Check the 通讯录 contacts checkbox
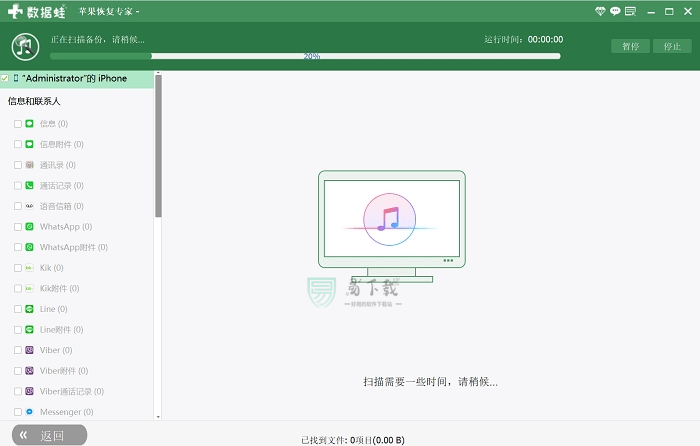 (x=18, y=165)
